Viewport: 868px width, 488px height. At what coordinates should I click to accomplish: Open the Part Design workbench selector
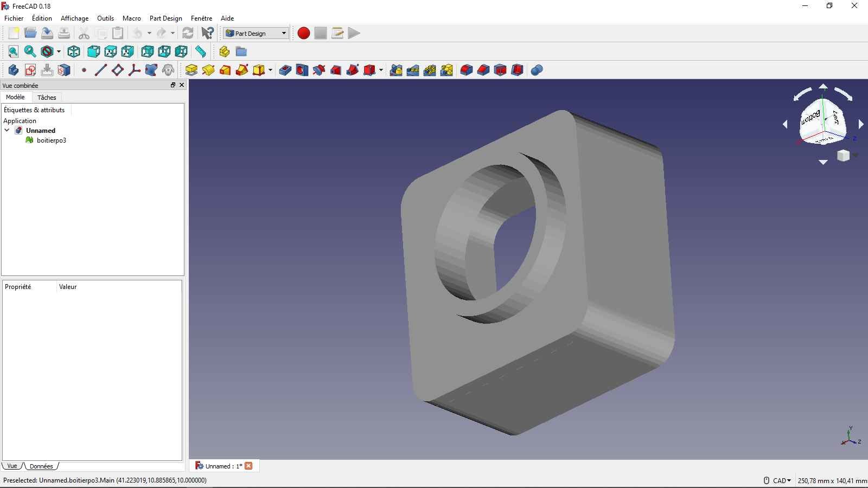pos(256,33)
